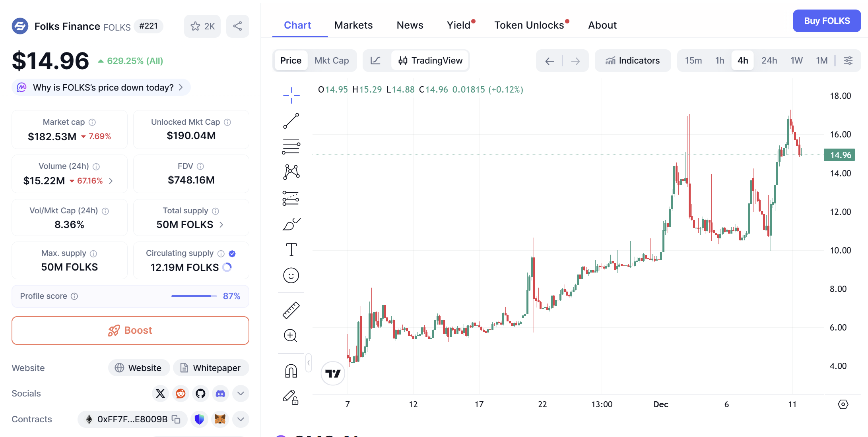Select the trend line drawing tool

point(291,121)
